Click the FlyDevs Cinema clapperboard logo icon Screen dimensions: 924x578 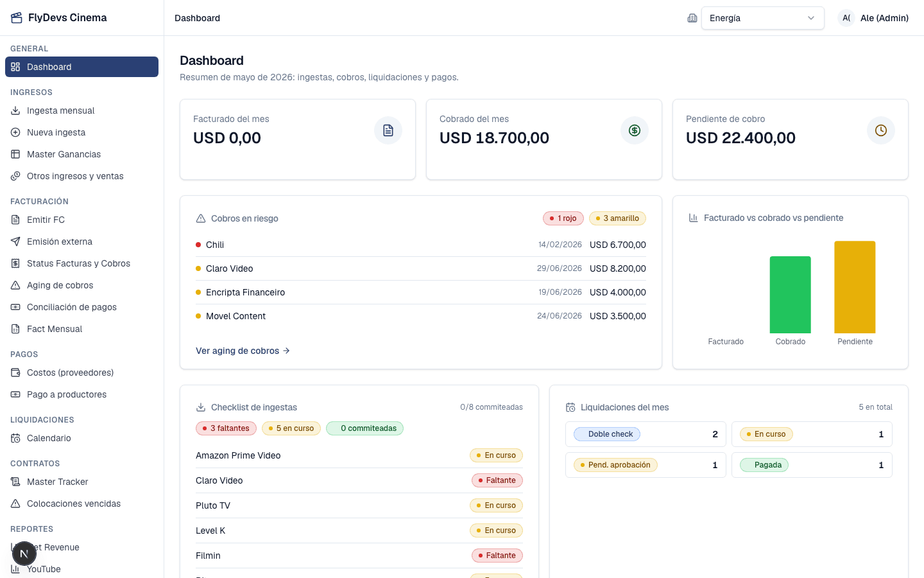pos(17,18)
